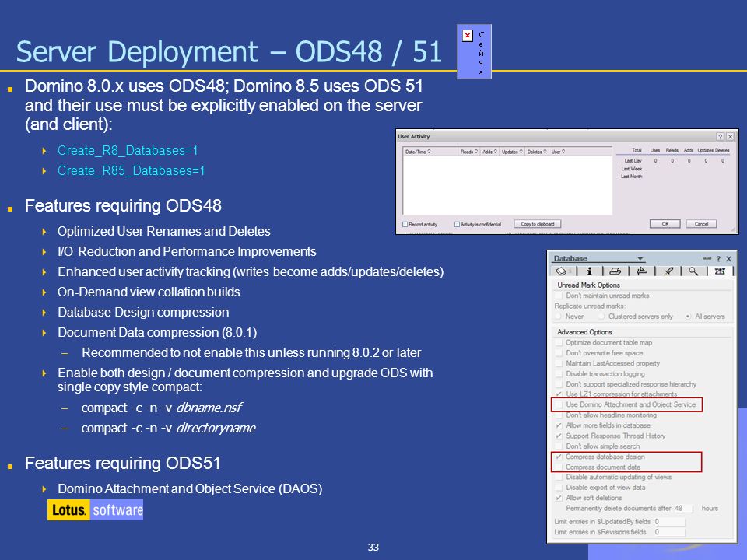Screen dimensions: 747x560
Task: Enable the Record activity checkbox
Action: (405, 224)
